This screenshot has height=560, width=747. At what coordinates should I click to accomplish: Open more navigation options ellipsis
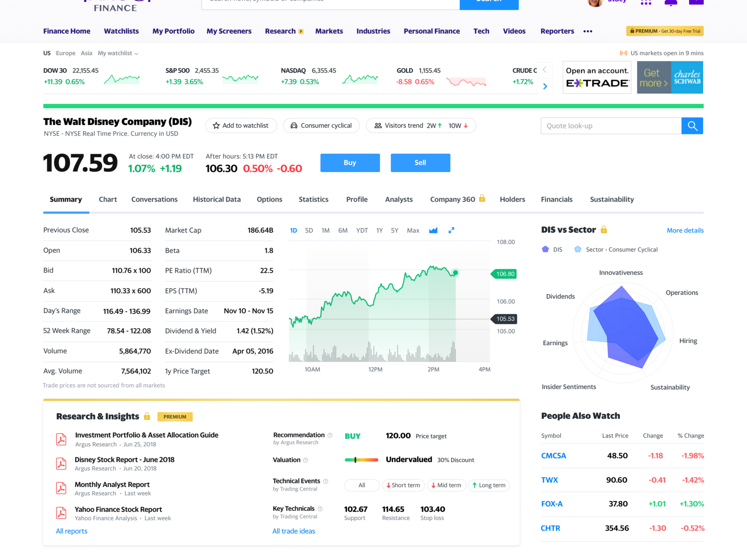click(588, 31)
